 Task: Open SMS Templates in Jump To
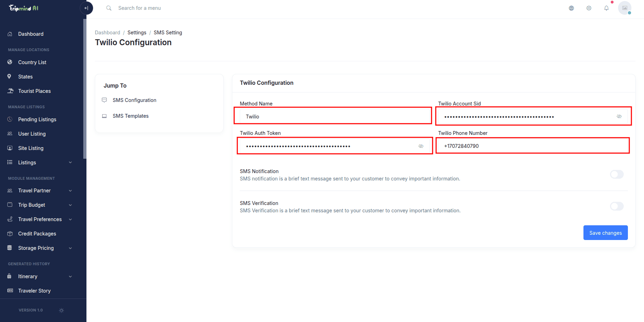click(x=131, y=116)
